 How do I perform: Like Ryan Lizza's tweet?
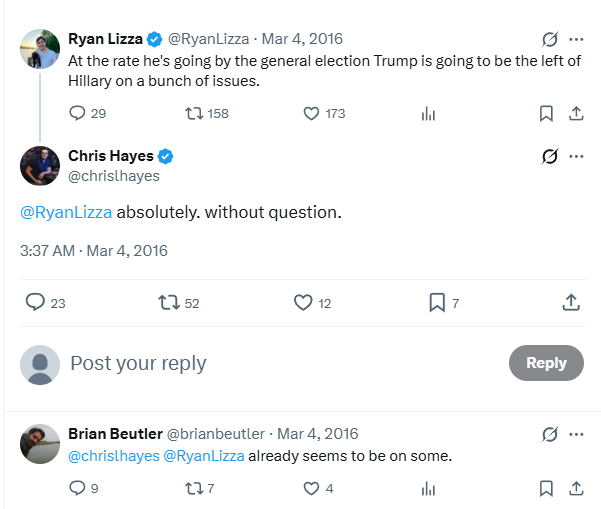pyautogui.click(x=310, y=113)
